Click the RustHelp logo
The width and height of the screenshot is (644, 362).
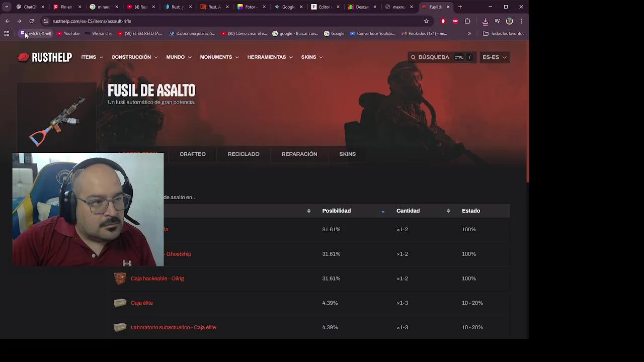(45, 57)
